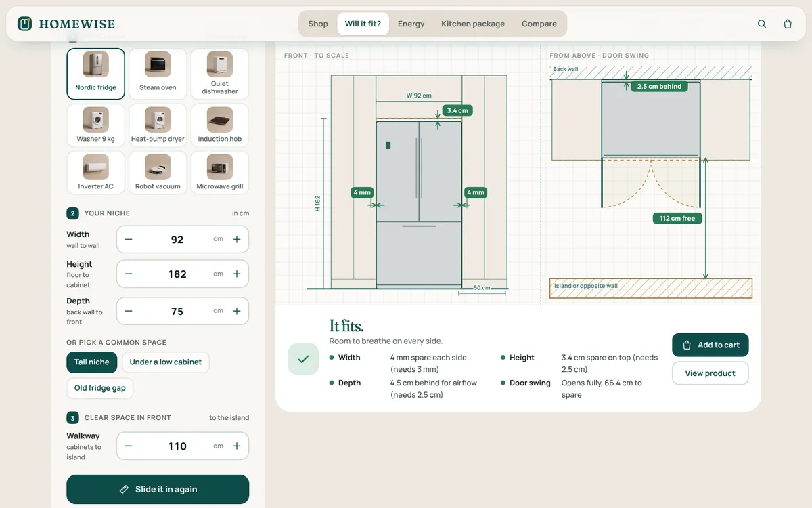Click the green checkmark fit status icon
The width and height of the screenshot is (812, 508).
tap(303, 359)
